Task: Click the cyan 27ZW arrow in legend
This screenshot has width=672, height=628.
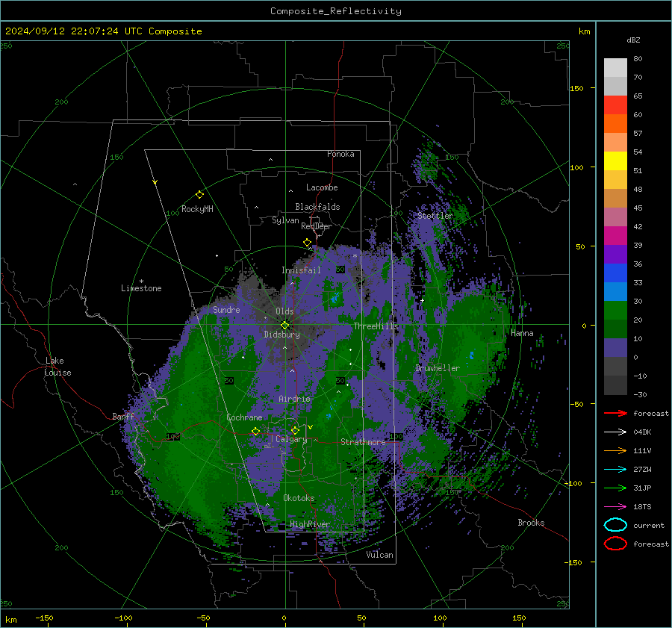Action: tap(615, 470)
